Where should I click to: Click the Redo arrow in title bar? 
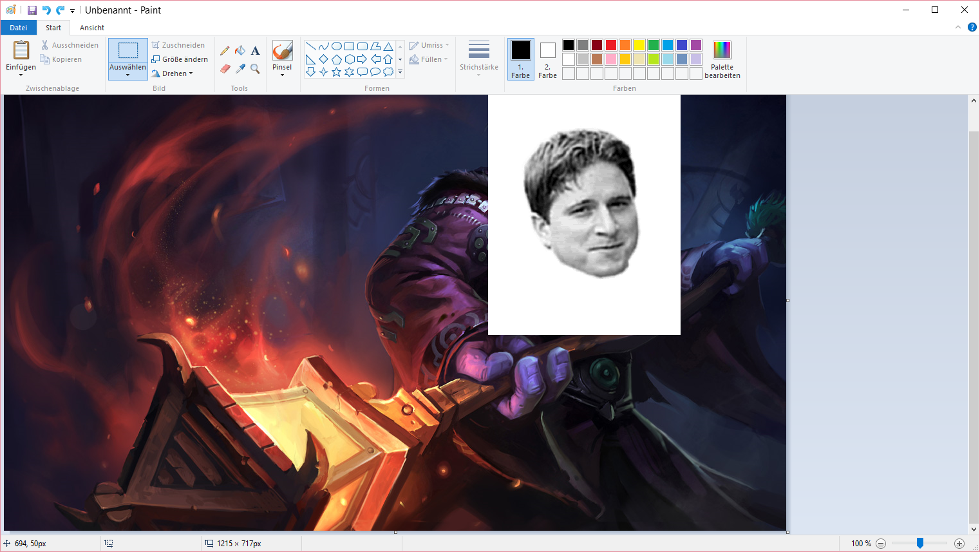(x=60, y=10)
